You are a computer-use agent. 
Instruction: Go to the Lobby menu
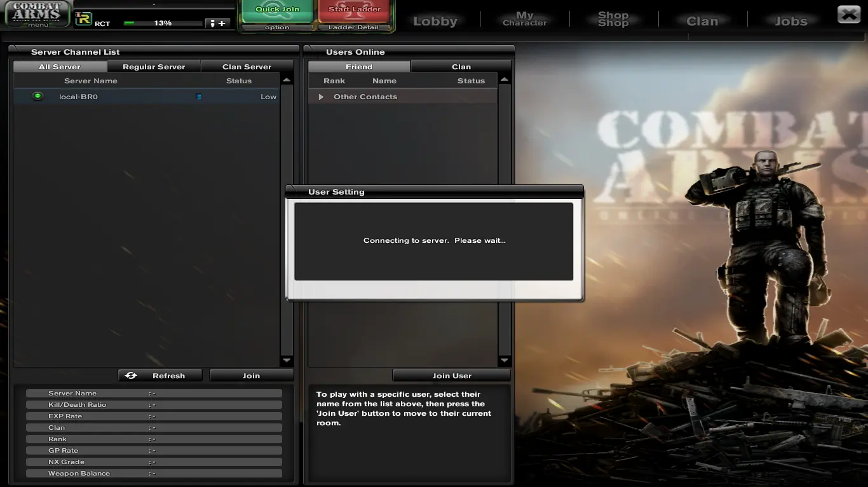tap(435, 21)
